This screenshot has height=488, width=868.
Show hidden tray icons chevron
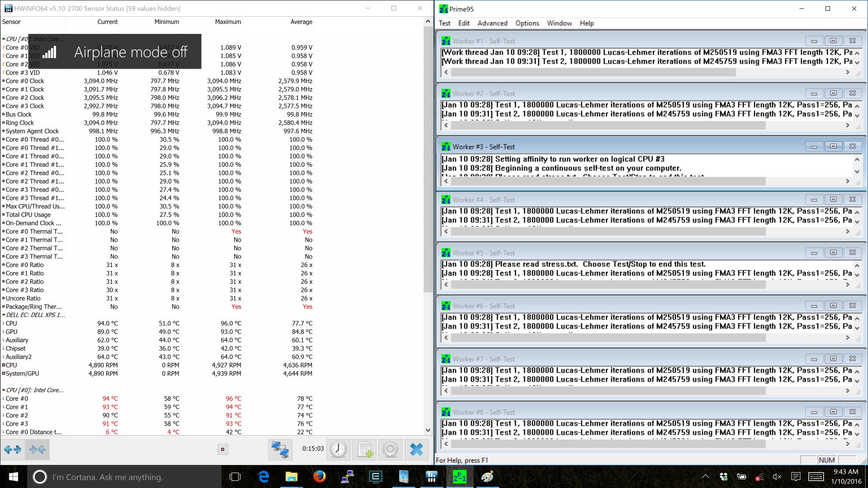pos(705,477)
